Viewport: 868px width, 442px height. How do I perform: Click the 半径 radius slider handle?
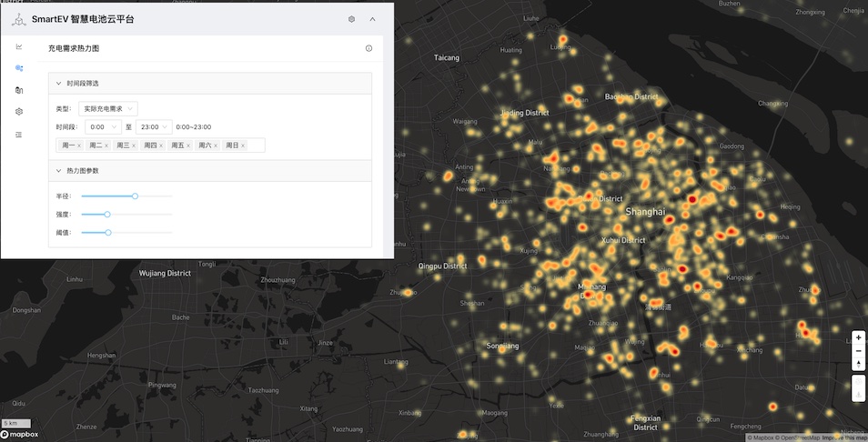(135, 196)
